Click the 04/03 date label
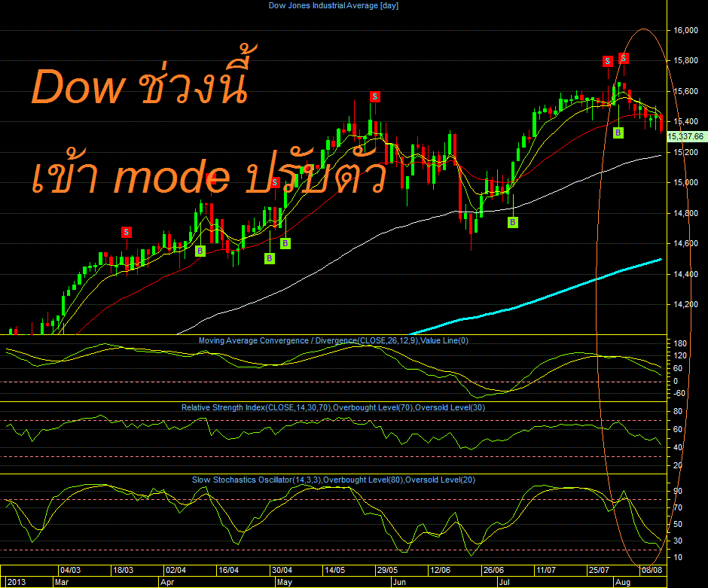Viewport: 708px width, 588px height. (71, 570)
